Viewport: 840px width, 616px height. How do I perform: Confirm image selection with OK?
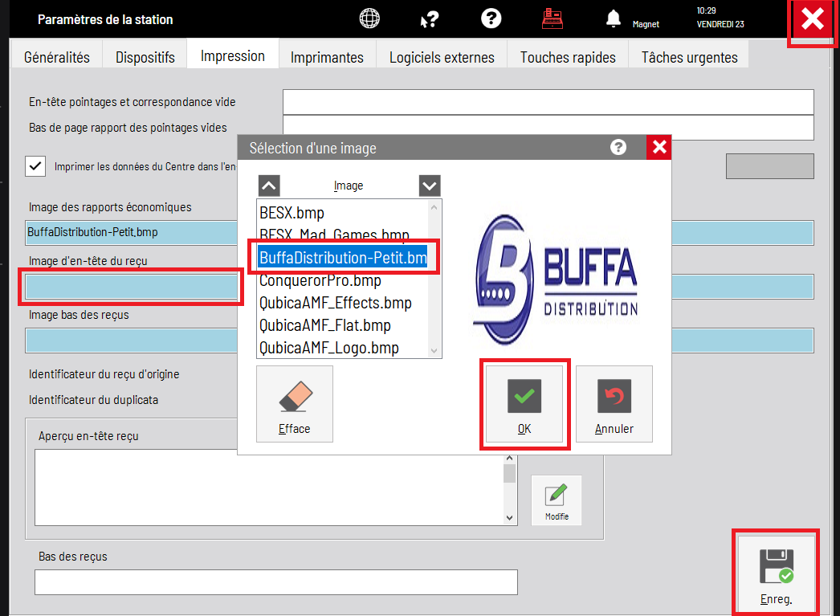click(524, 404)
